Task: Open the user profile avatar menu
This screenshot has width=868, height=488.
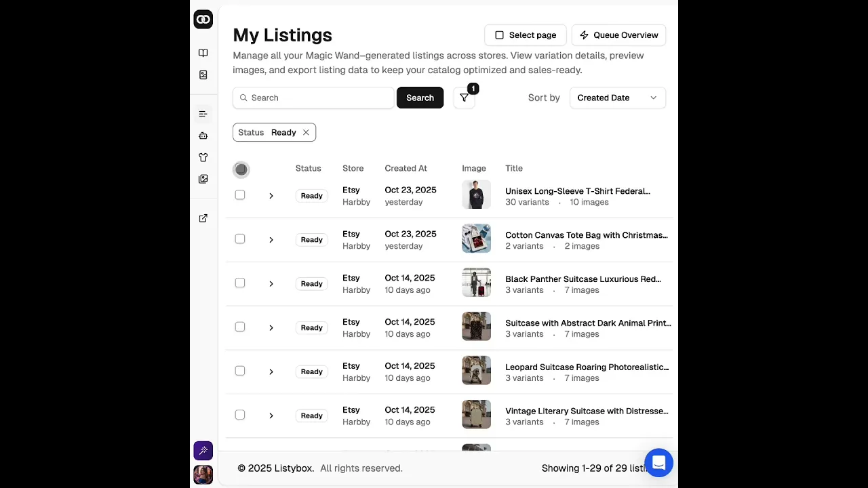Action: click(x=203, y=474)
